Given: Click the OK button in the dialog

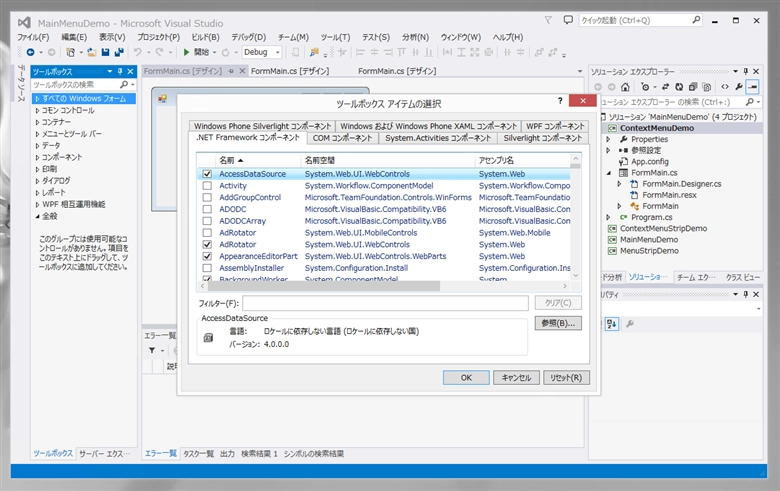Looking at the screenshot, I should coord(466,378).
